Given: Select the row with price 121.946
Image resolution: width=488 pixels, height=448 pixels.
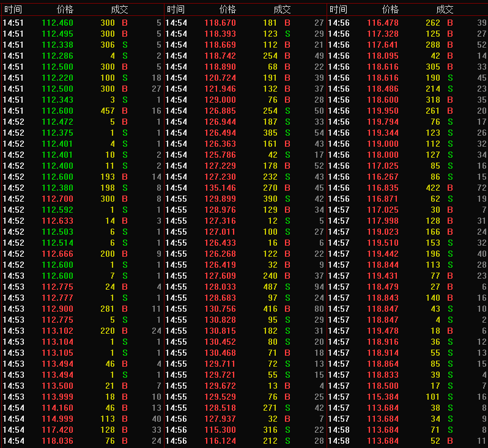Looking at the screenshot, I should pyautogui.click(x=220, y=89).
